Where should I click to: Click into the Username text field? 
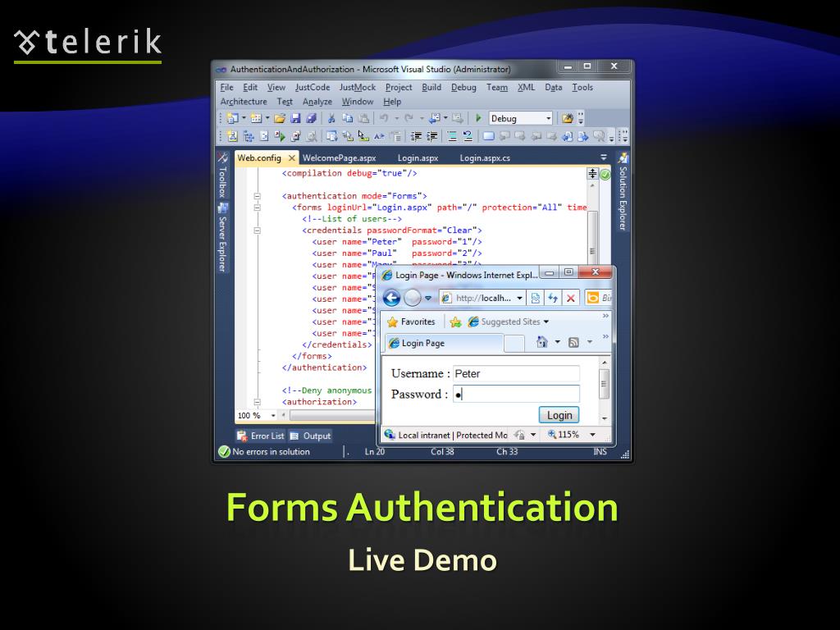pos(516,374)
